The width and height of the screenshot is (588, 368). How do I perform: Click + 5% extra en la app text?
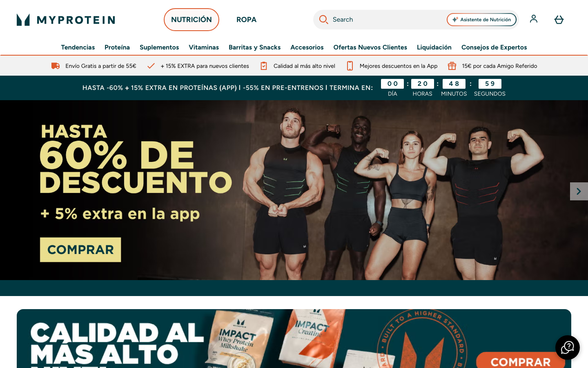pyautogui.click(x=120, y=214)
